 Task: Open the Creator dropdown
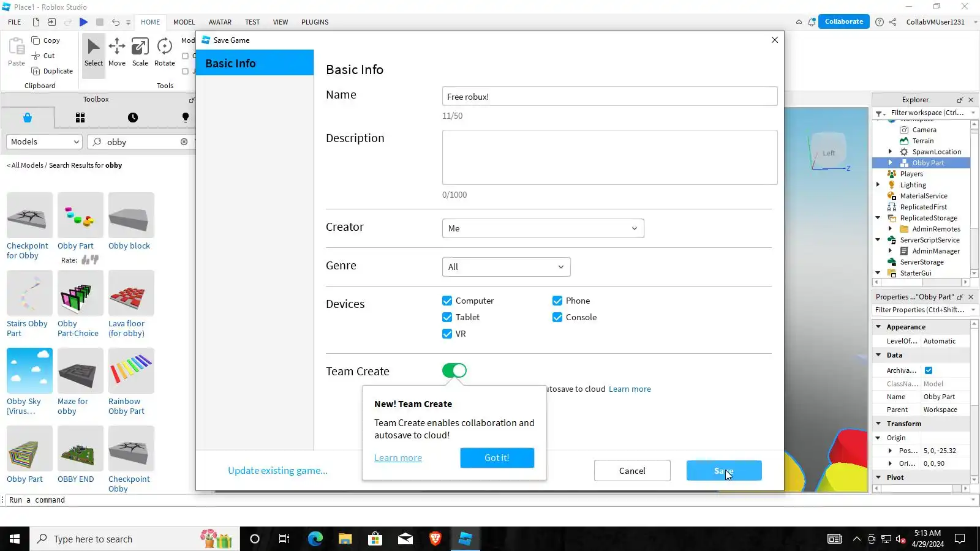click(543, 228)
